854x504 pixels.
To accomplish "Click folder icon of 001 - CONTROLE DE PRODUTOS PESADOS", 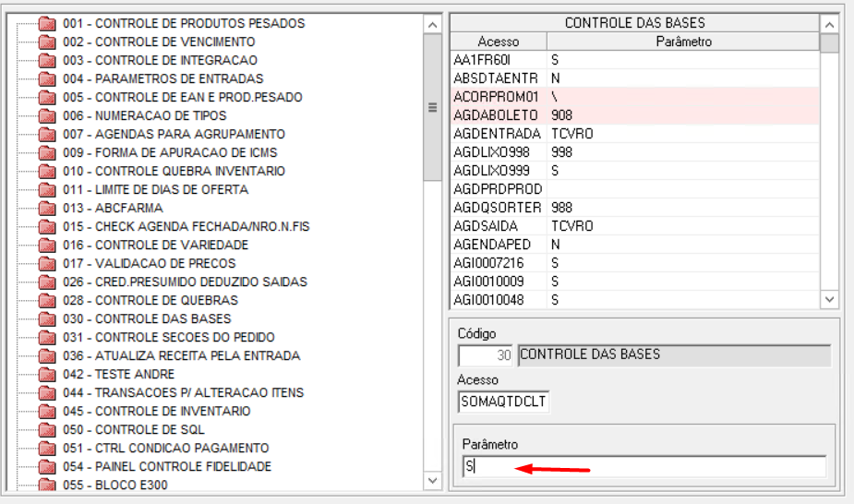I will tap(47, 23).
